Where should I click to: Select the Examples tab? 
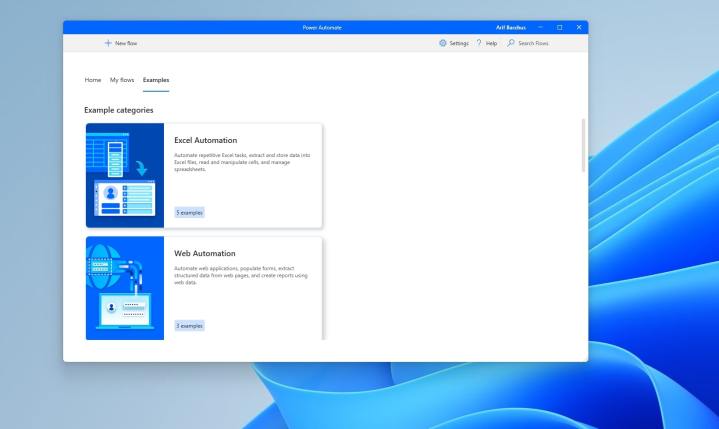[x=156, y=80]
